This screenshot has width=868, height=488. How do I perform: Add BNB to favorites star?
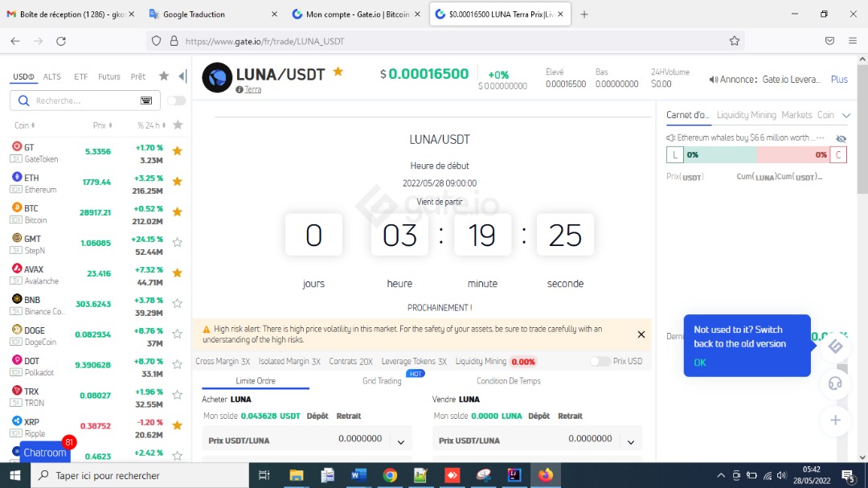coord(177,303)
